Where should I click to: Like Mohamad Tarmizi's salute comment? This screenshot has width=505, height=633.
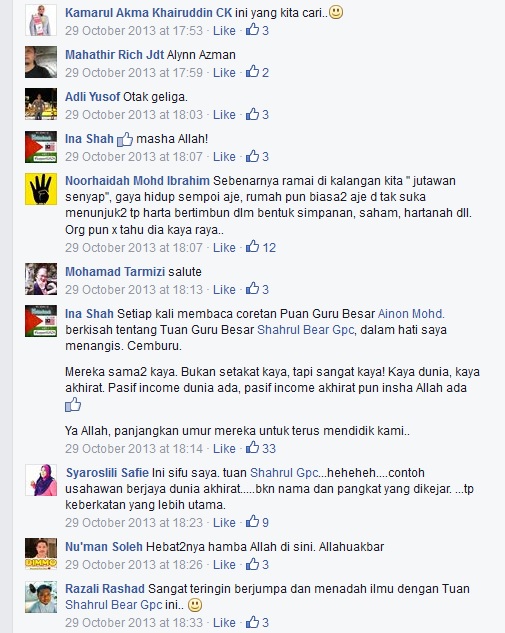[224, 289]
